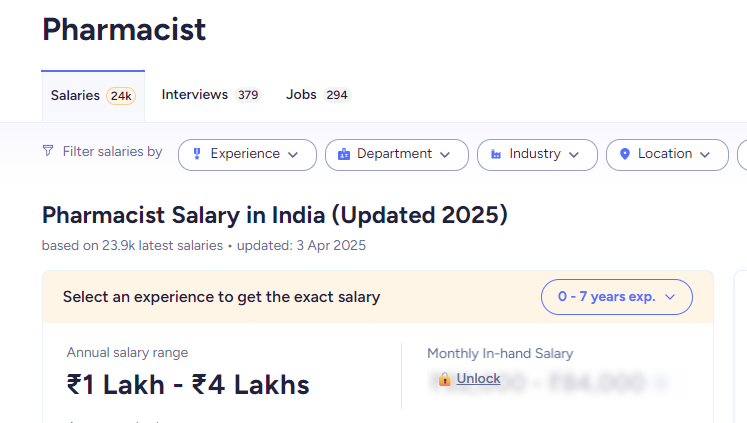Click the Industry factory icon
This screenshot has height=423, width=747.
pos(496,154)
